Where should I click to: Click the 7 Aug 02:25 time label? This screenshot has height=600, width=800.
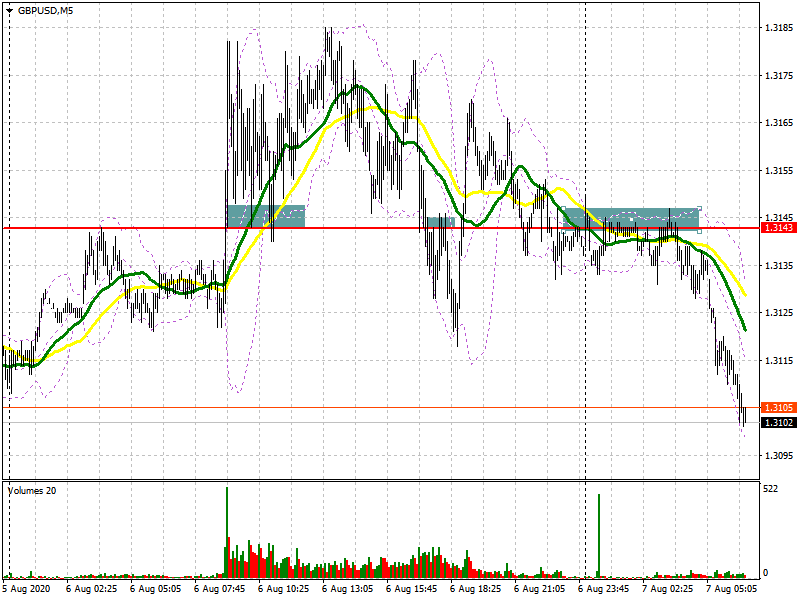668,589
